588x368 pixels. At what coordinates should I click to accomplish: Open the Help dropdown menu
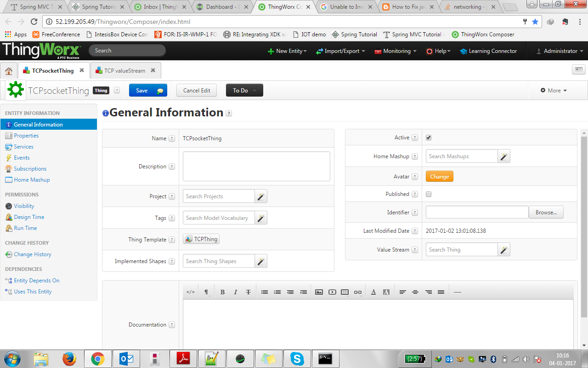pyautogui.click(x=438, y=51)
